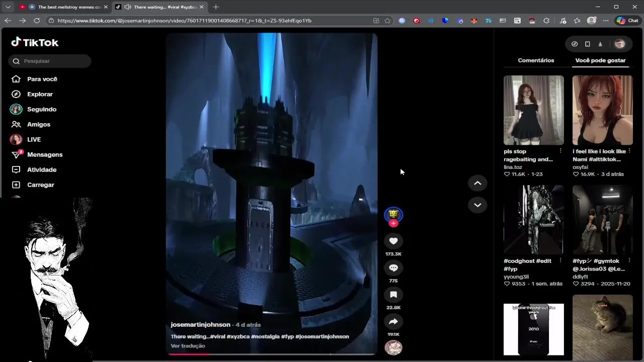This screenshot has height=362, width=644.
Task: Reload the page
Action: tap(37, 21)
